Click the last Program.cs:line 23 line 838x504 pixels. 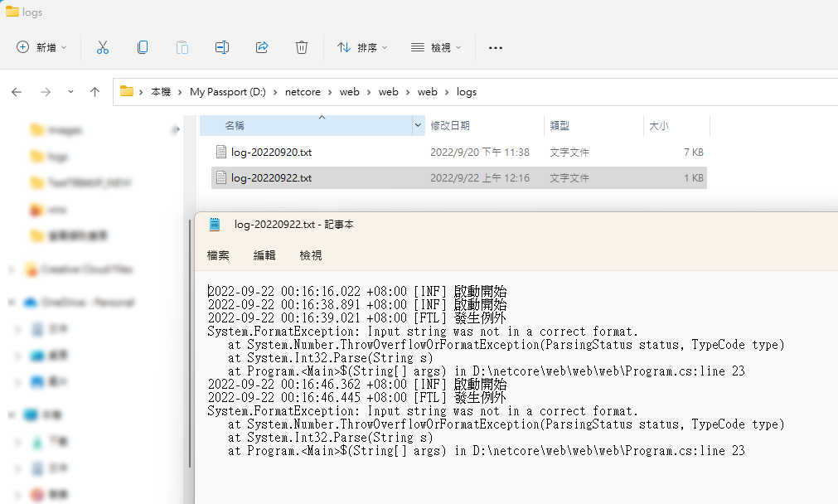[x=487, y=451]
